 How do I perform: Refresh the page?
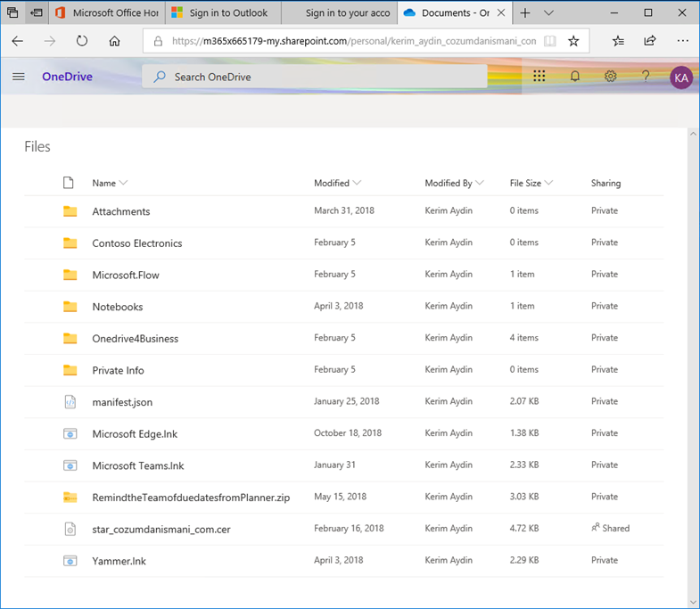[x=82, y=41]
